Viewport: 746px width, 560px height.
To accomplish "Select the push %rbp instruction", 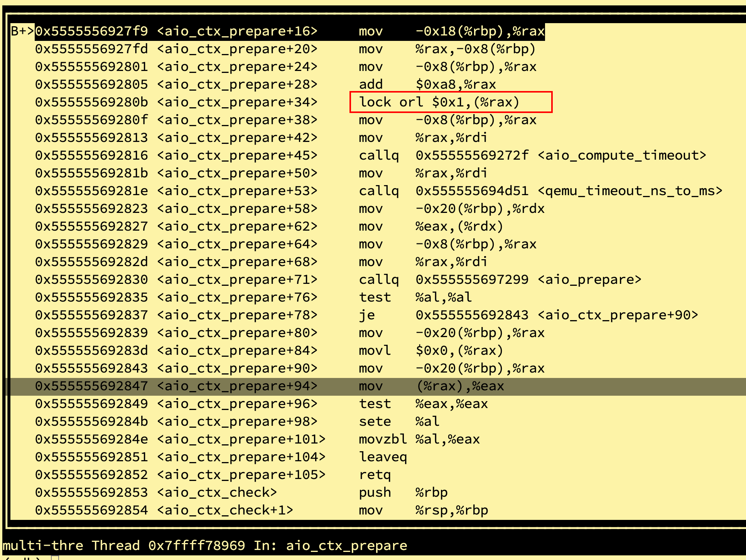I will click(403, 493).
